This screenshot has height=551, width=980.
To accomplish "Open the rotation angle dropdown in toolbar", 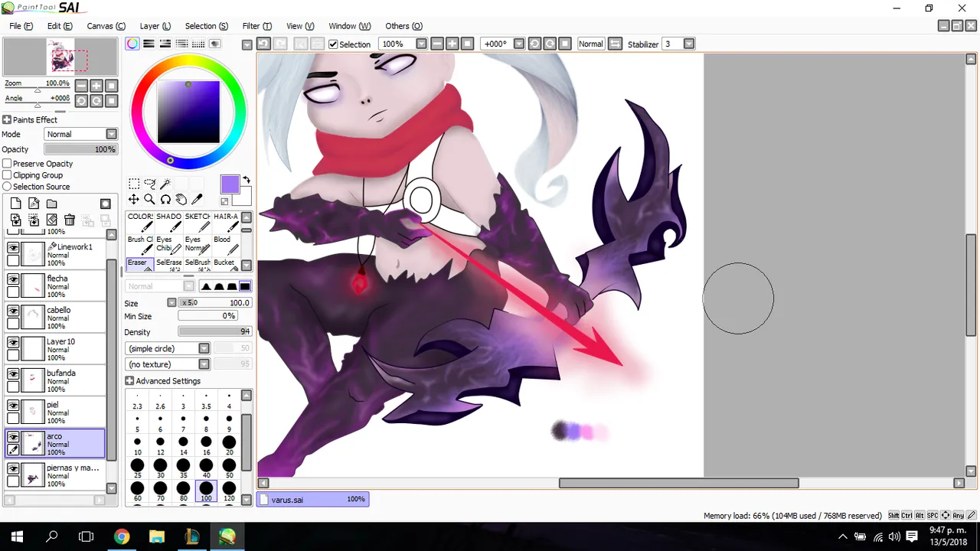I will tap(518, 44).
